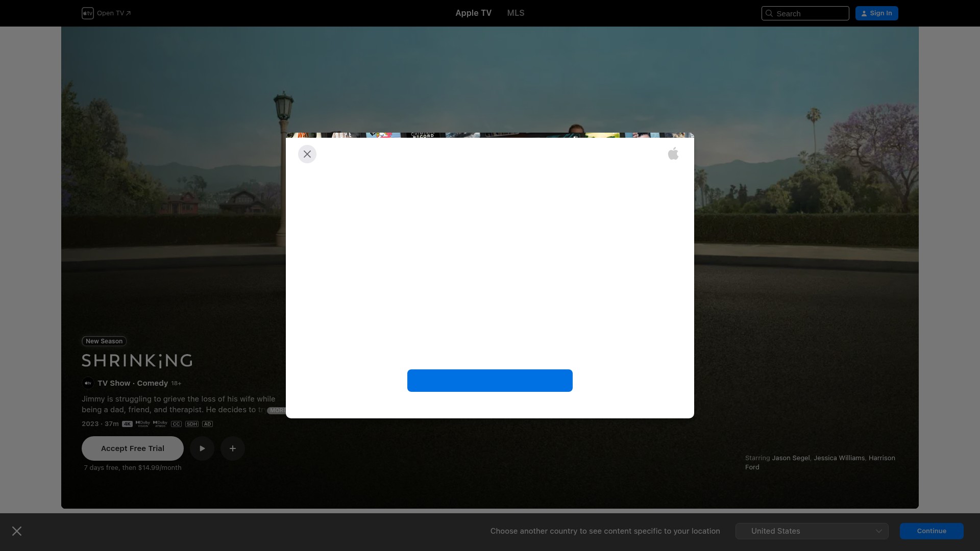Screen dimensions: 980x551
Task: Dismiss the country banner with the X icon
Action: 17,531
